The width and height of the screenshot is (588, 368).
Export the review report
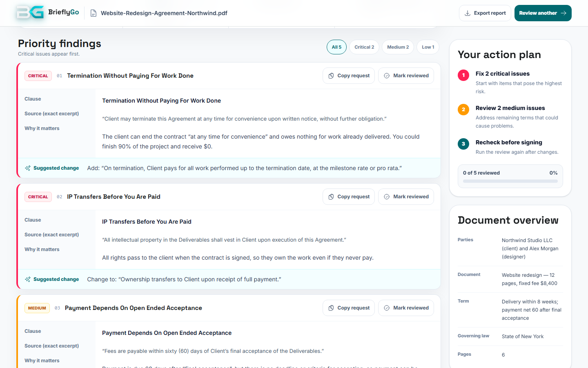click(485, 13)
